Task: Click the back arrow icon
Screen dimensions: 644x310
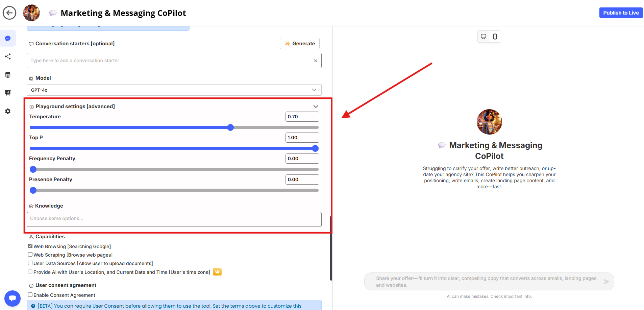Action: click(9, 13)
